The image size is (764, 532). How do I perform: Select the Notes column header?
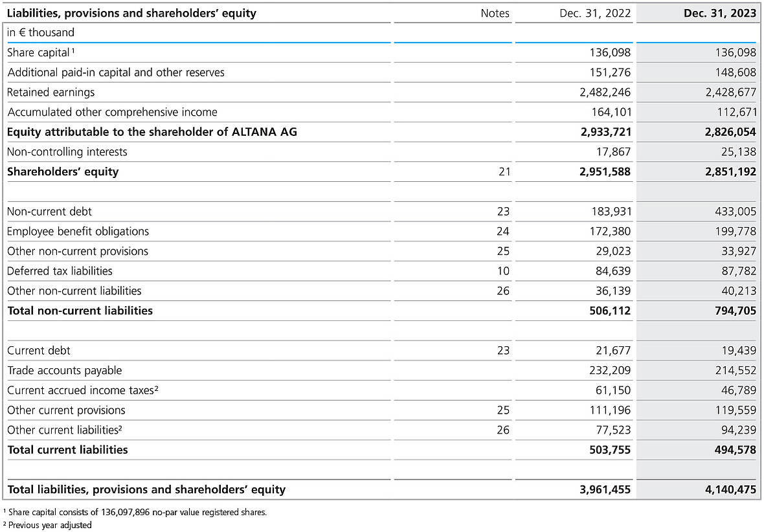tap(495, 13)
